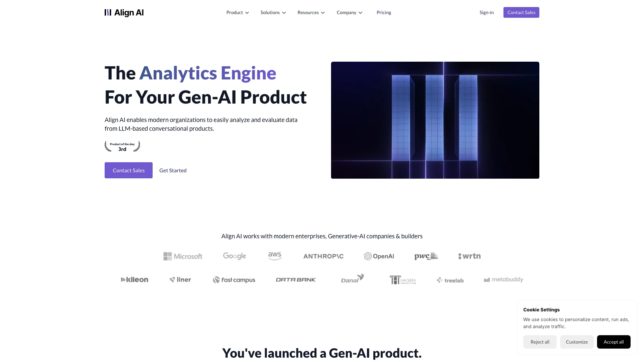Click the Get Started link

[x=172, y=170]
